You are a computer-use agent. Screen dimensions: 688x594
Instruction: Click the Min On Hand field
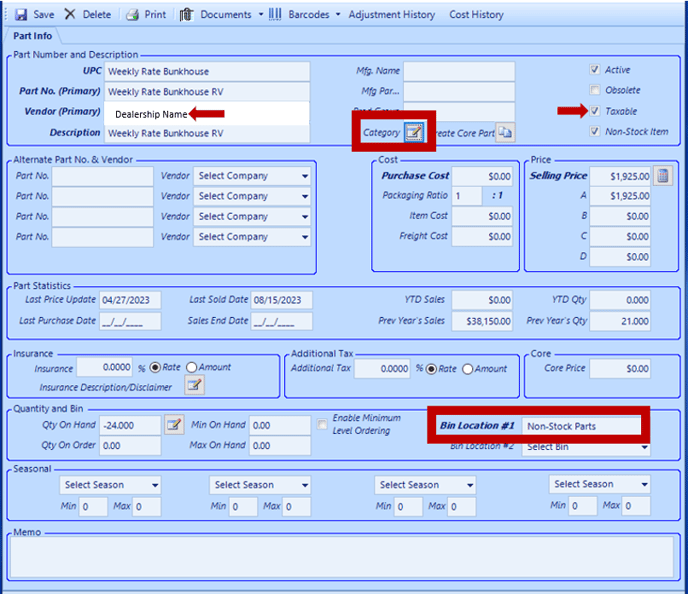pos(280,425)
